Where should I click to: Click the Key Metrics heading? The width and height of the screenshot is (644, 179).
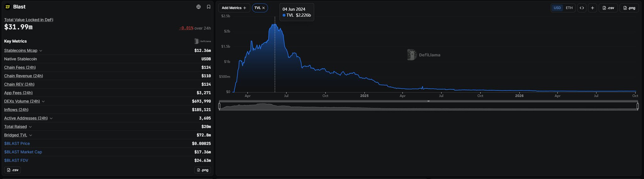pos(15,41)
